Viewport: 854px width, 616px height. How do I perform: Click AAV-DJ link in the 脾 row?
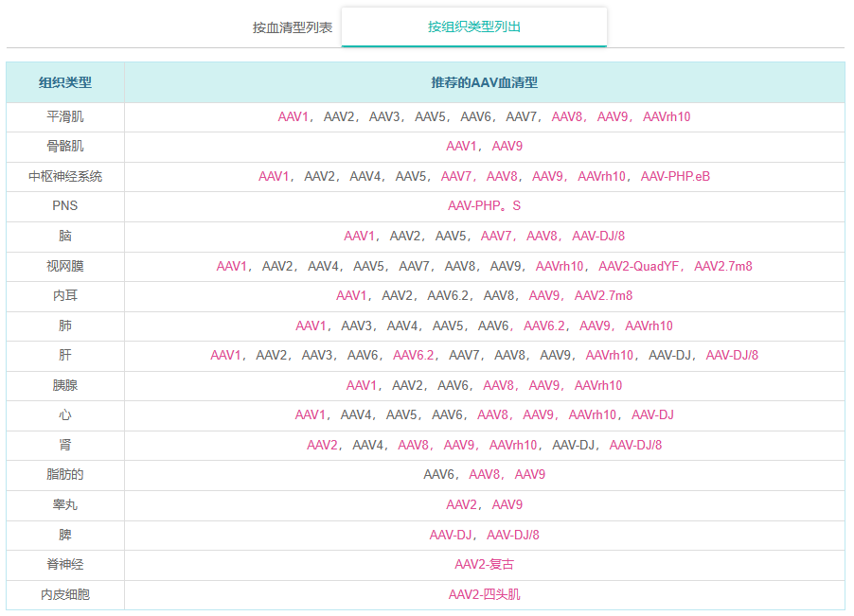(x=451, y=535)
